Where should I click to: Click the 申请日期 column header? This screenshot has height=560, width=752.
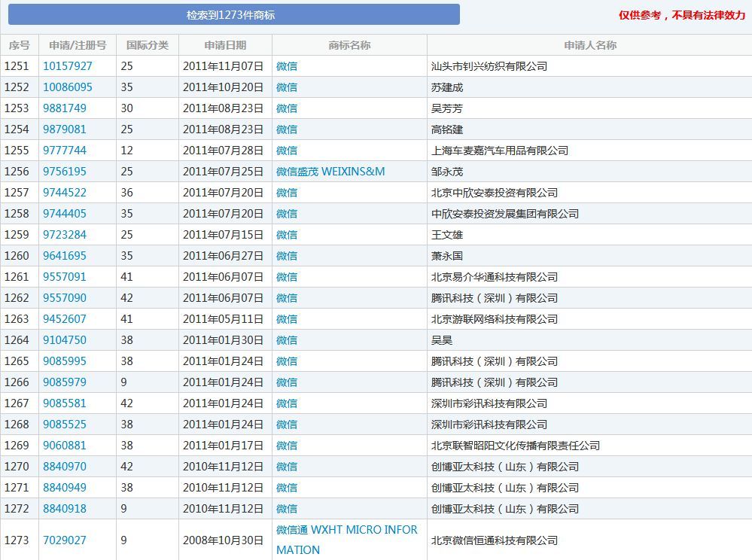[x=225, y=45]
